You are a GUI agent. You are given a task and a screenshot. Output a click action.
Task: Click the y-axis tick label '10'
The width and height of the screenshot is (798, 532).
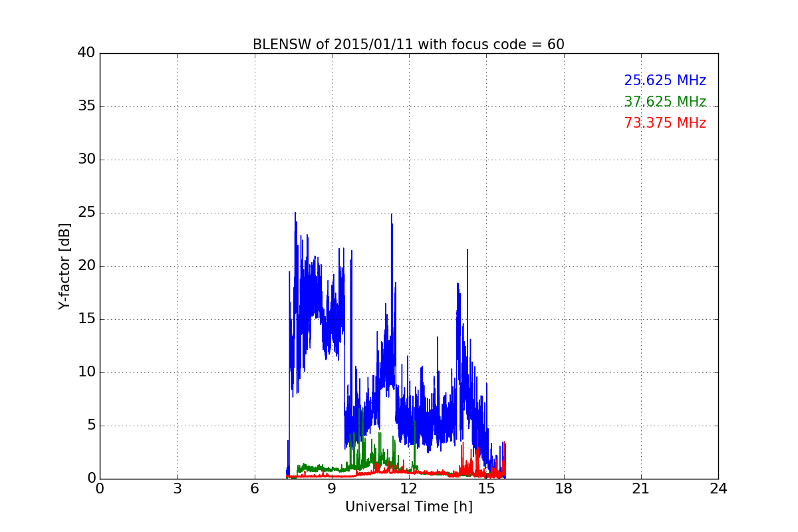click(86, 372)
